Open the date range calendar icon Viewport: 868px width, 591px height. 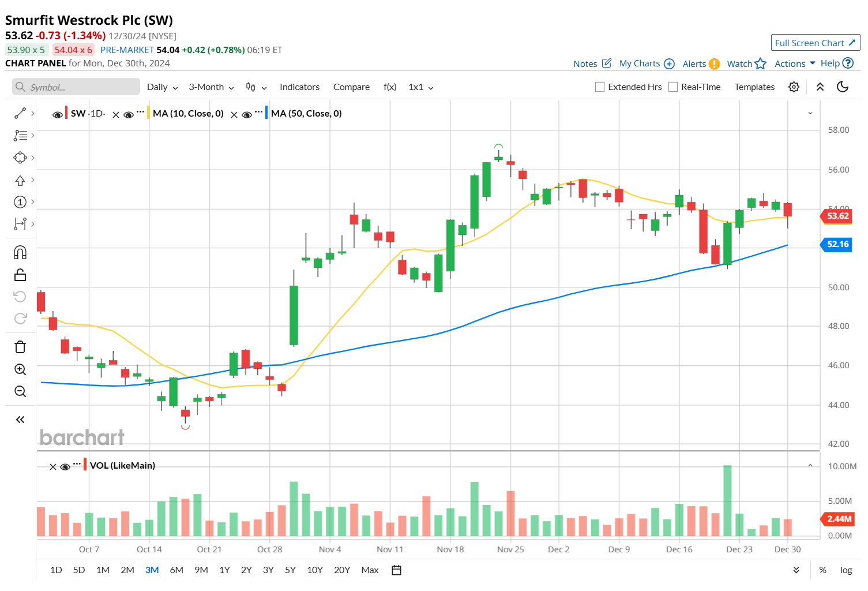click(396, 570)
